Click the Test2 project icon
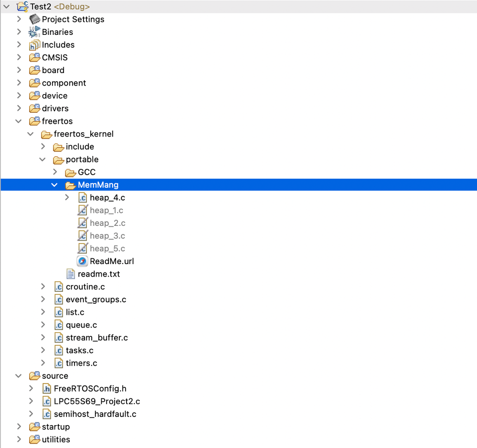This screenshot has width=477, height=448. [22, 6]
